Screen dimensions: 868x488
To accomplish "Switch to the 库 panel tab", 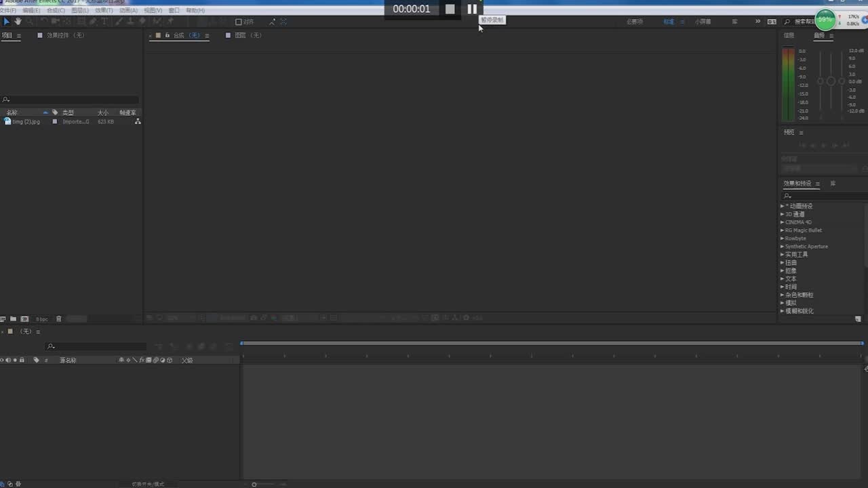I will click(833, 184).
